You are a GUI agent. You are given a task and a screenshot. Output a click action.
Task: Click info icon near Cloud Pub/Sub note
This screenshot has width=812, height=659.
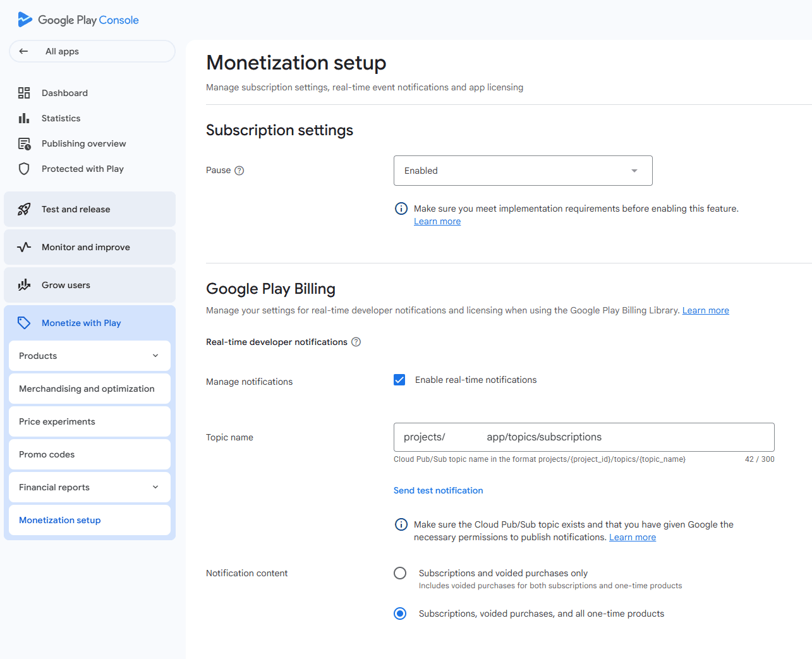401,524
